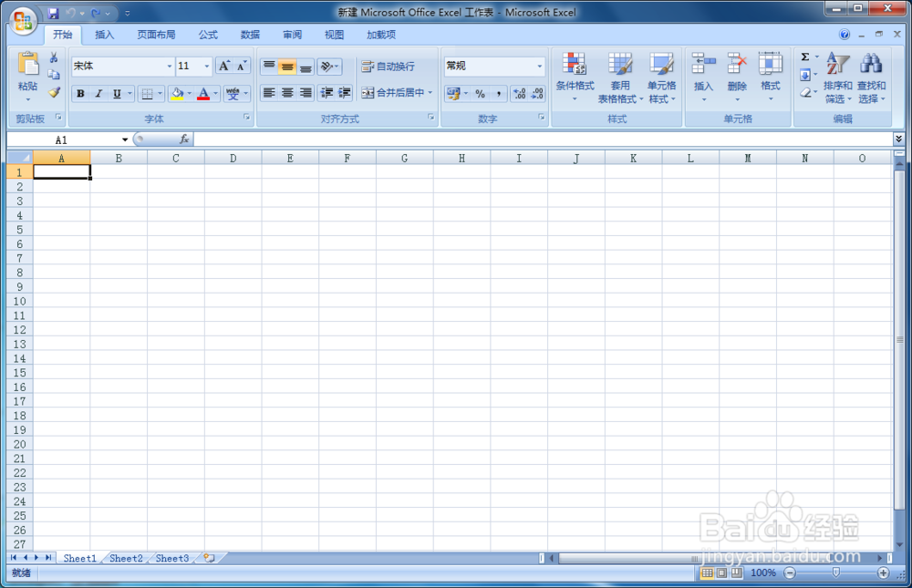912x588 pixels.
Task: Click the Copy icon in clipboard group
Action: [54, 75]
